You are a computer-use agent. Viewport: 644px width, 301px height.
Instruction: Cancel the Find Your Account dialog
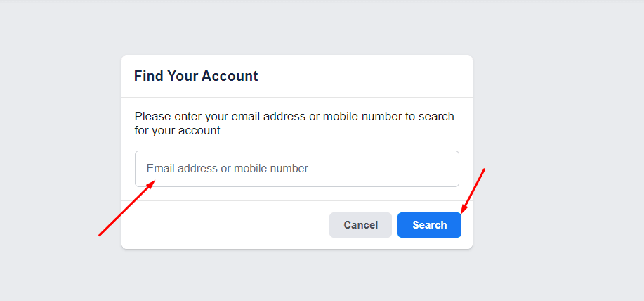(360, 225)
